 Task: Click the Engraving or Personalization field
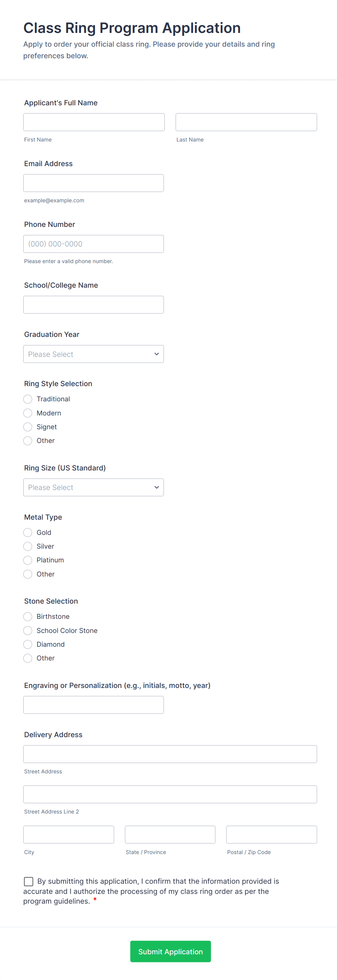(93, 705)
